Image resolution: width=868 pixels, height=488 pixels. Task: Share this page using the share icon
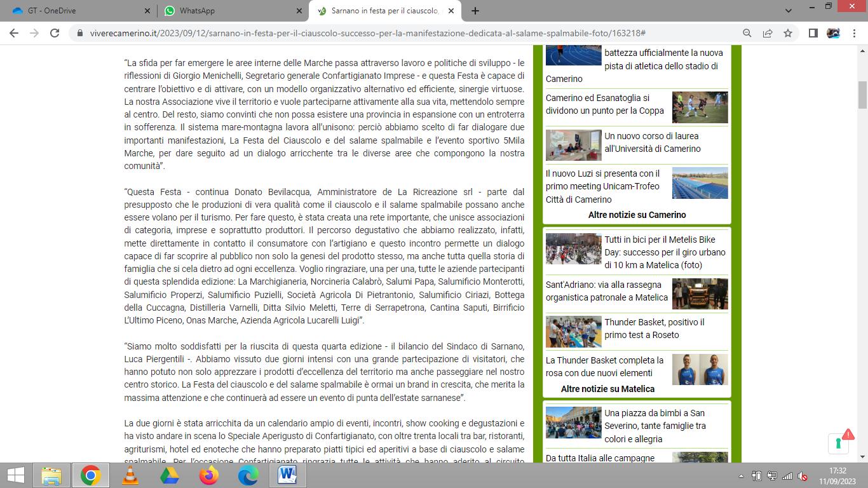pos(768,33)
